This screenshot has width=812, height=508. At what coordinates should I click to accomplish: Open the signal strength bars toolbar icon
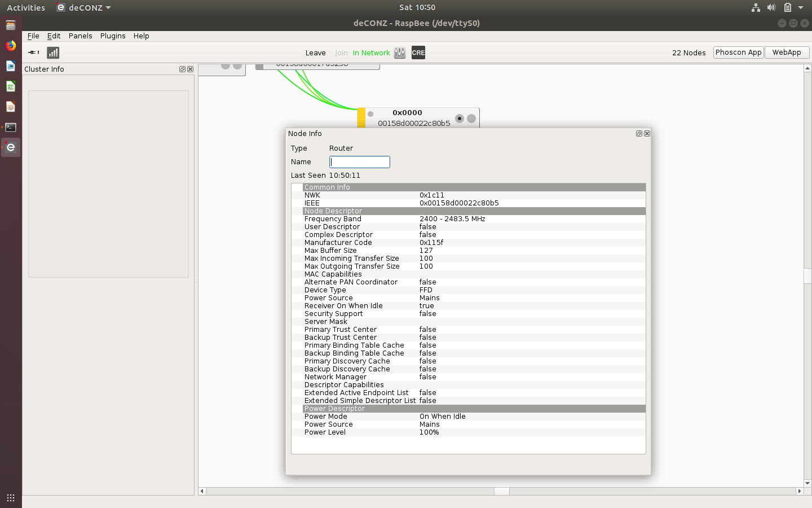pos(53,52)
